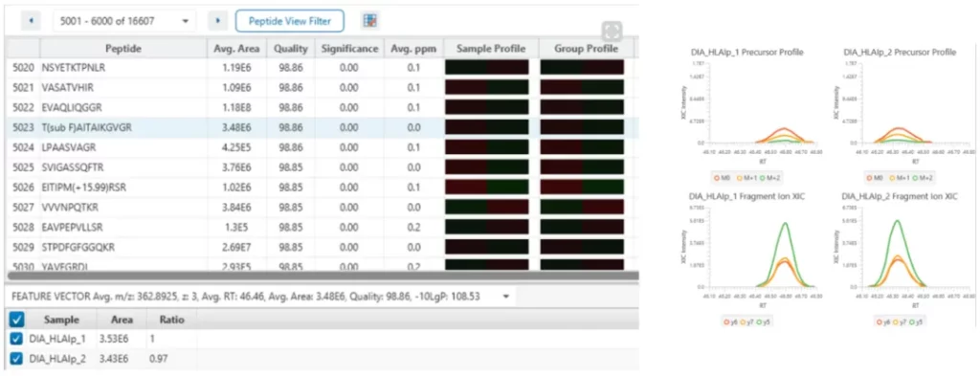980x376 pixels.
Task: Toggle the select-all samples checkbox
Action: 17,320
